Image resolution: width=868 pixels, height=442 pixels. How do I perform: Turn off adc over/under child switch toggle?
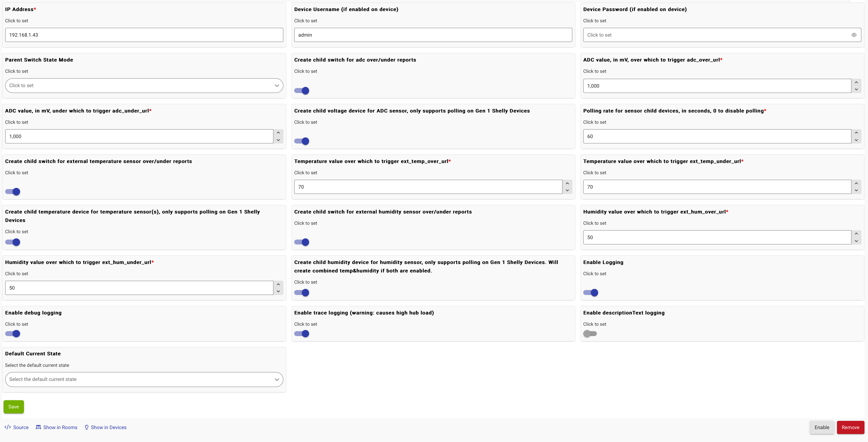tap(301, 91)
